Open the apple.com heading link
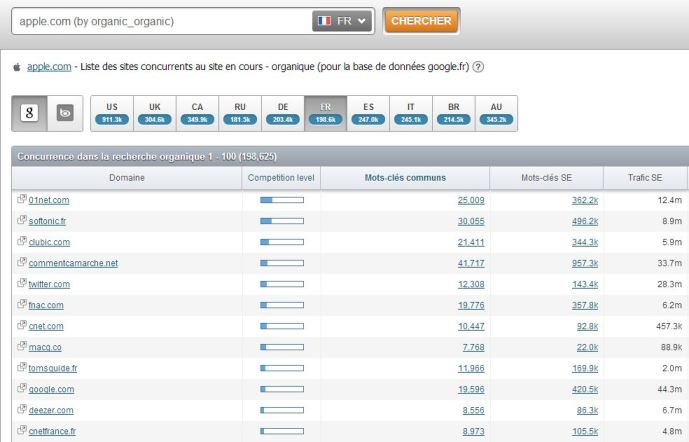The image size is (689, 442). point(49,67)
